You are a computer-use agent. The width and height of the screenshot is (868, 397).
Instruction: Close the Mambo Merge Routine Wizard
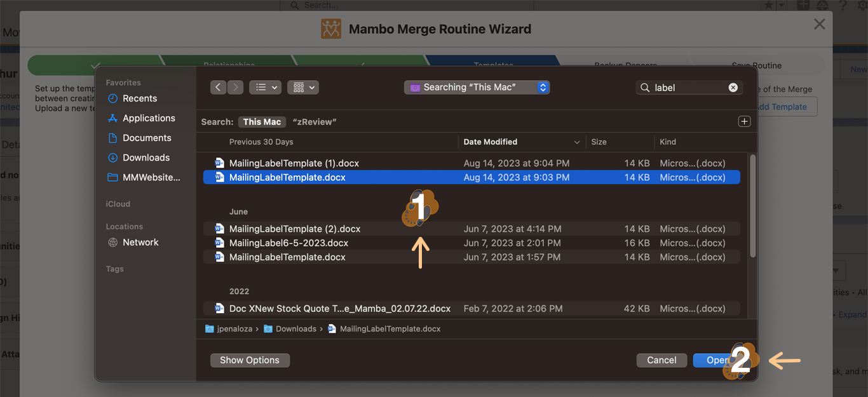(x=819, y=24)
